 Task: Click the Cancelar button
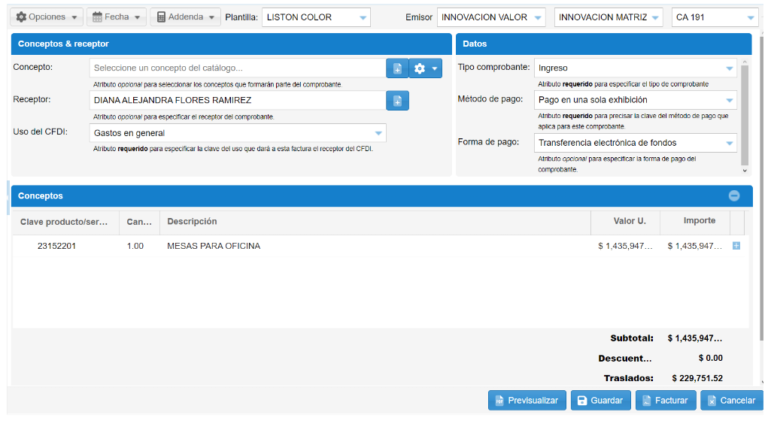point(731,401)
